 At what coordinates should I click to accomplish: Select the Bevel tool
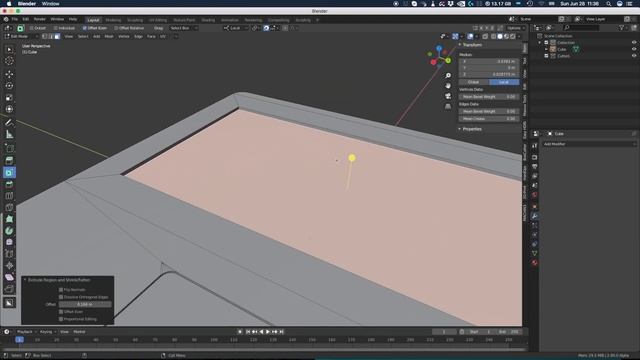coord(9,184)
